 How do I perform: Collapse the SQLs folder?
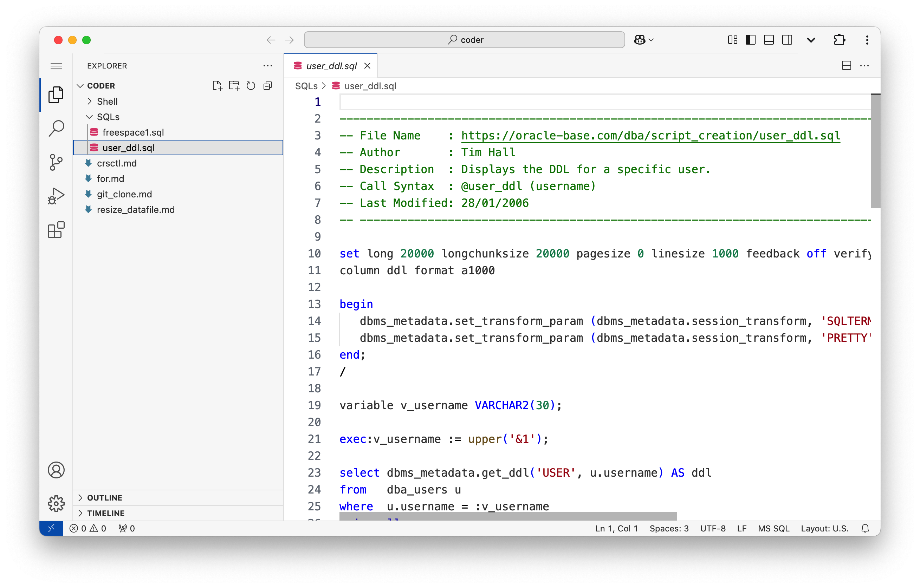coord(108,117)
